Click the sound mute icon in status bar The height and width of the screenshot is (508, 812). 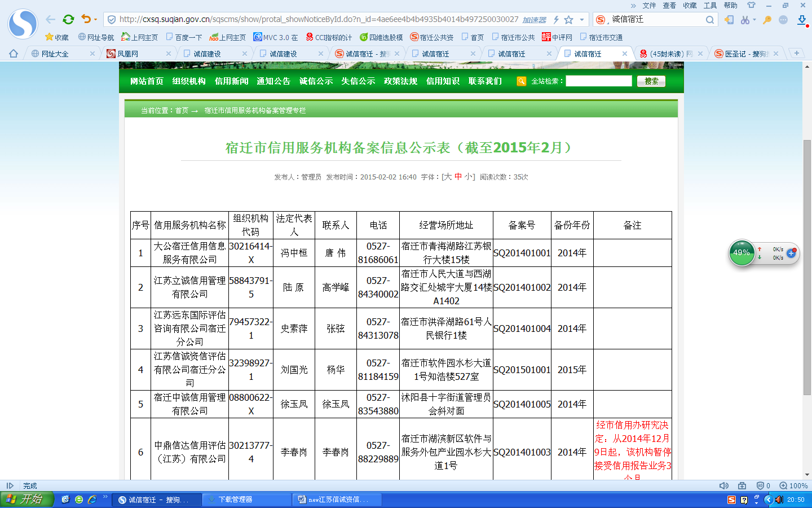(x=724, y=485)
